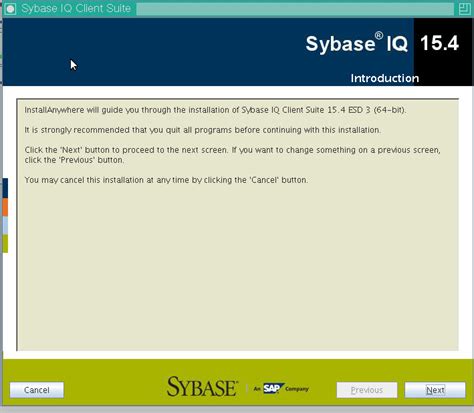This screenshot has height=413, width=474.
Task: Open window menu icon in title bar
Action: click(10, 9)
